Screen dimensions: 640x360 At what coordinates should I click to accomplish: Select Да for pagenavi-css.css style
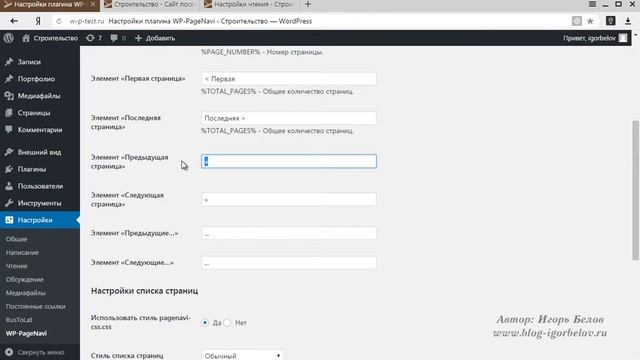pos(205,322)
